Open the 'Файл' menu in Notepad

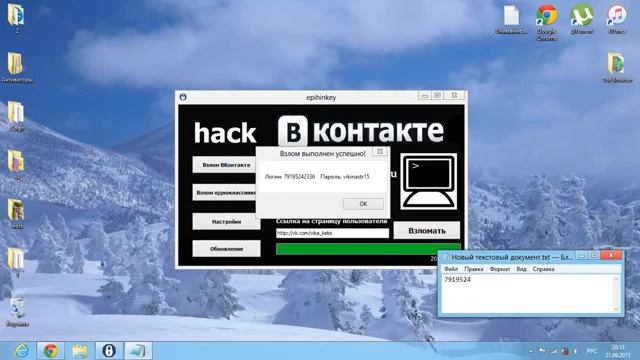click(x=451, y=269)
